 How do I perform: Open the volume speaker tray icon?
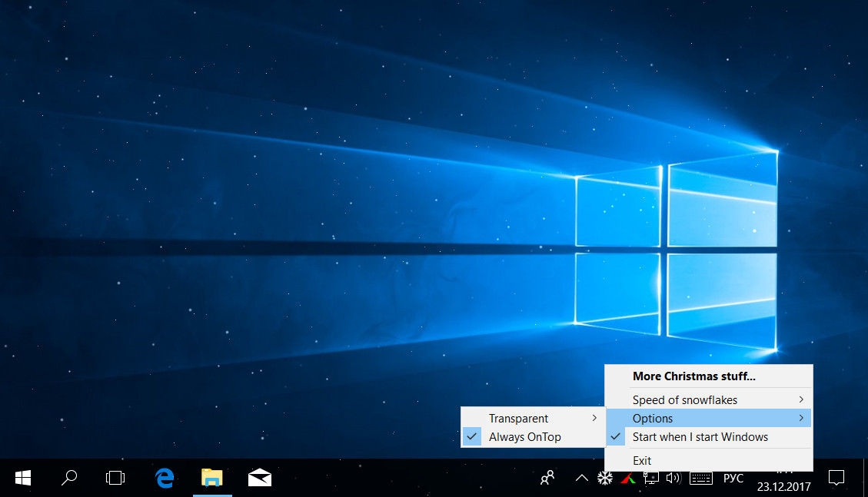(673, 479)
